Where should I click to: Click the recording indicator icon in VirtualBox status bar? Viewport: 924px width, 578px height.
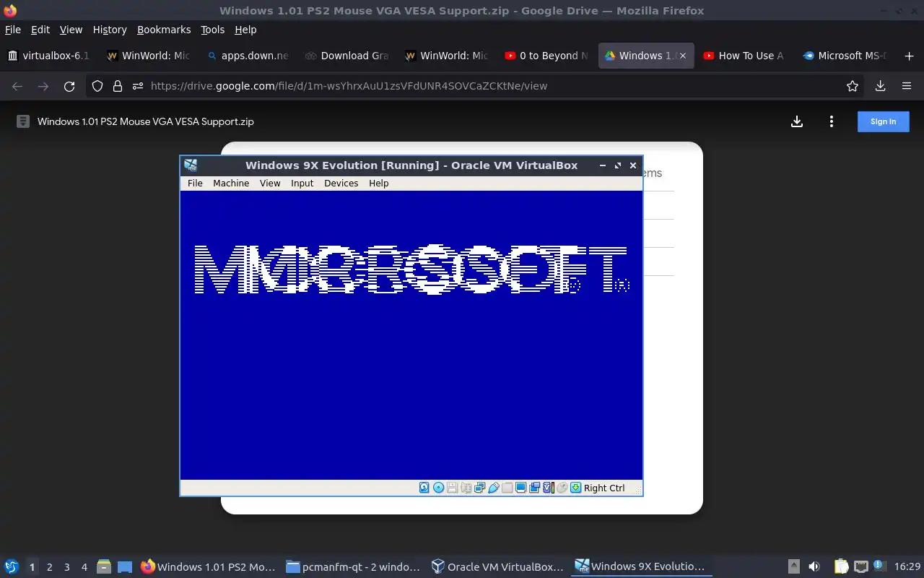coord(534,488)
